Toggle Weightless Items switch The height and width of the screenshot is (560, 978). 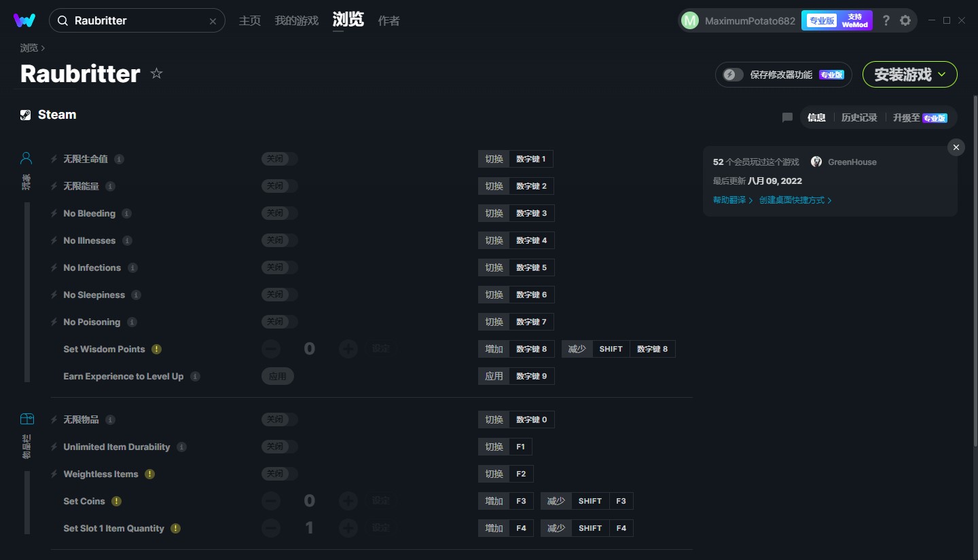tap(279, 474)
